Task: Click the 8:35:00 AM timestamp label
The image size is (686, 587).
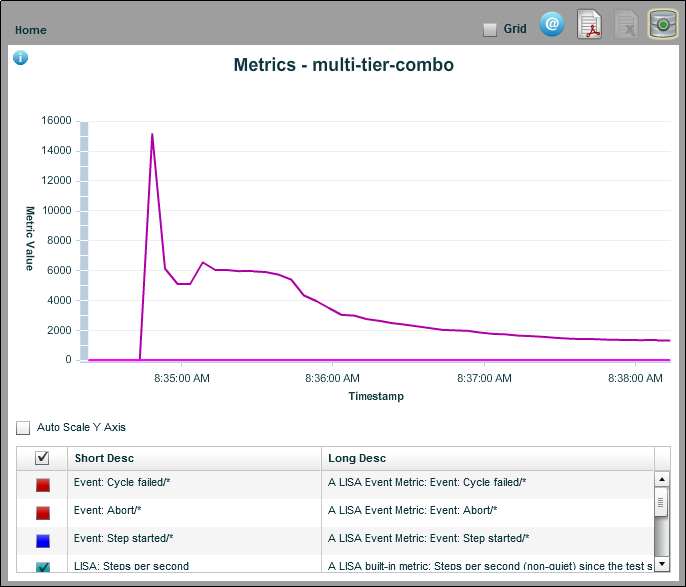Action: point(182,378)
